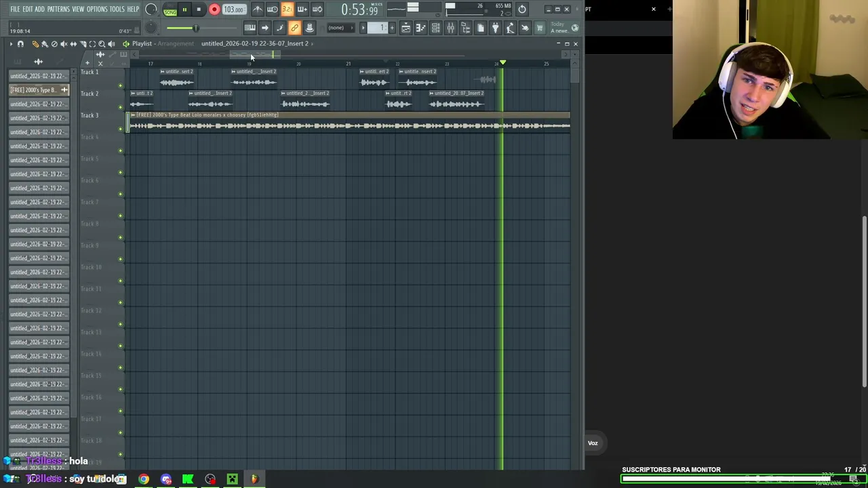Click the shopping cart content library icon
The image size is (868, 488).
(540, 28)
